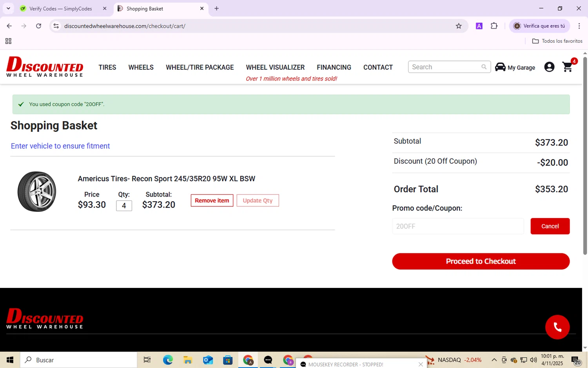This screenshot has width=588, height=368.
Task: Open the Todos los favoritos bookmarks folder
Action: [x=557, y=41]
